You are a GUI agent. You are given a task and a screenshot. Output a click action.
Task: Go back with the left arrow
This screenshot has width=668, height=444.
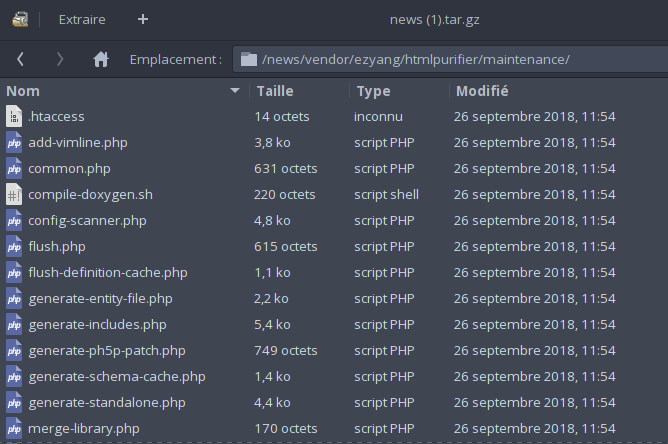[20, 59]
